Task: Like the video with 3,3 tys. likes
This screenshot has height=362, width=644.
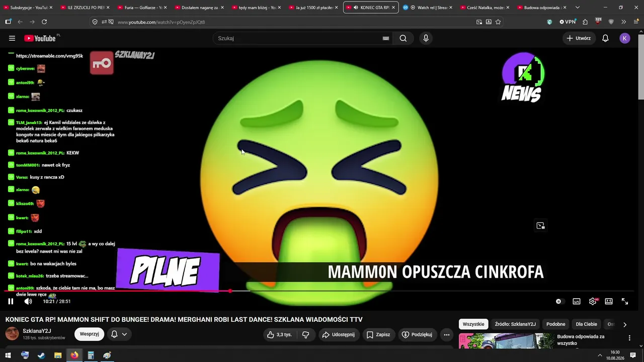Action: coord(279,334)
